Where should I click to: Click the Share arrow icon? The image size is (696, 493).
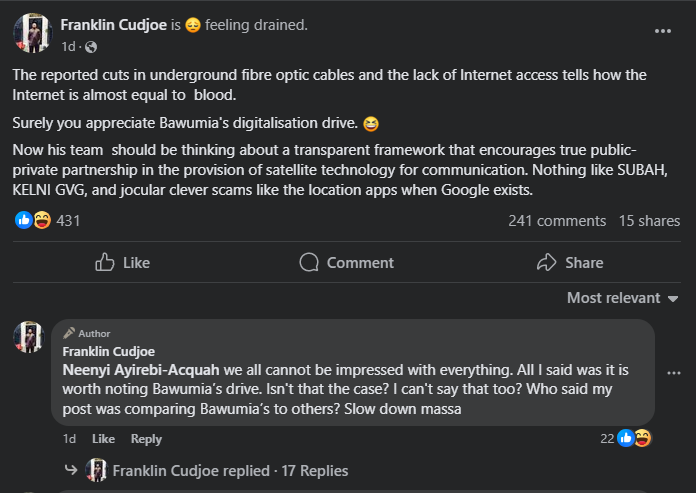pos(546,262)
